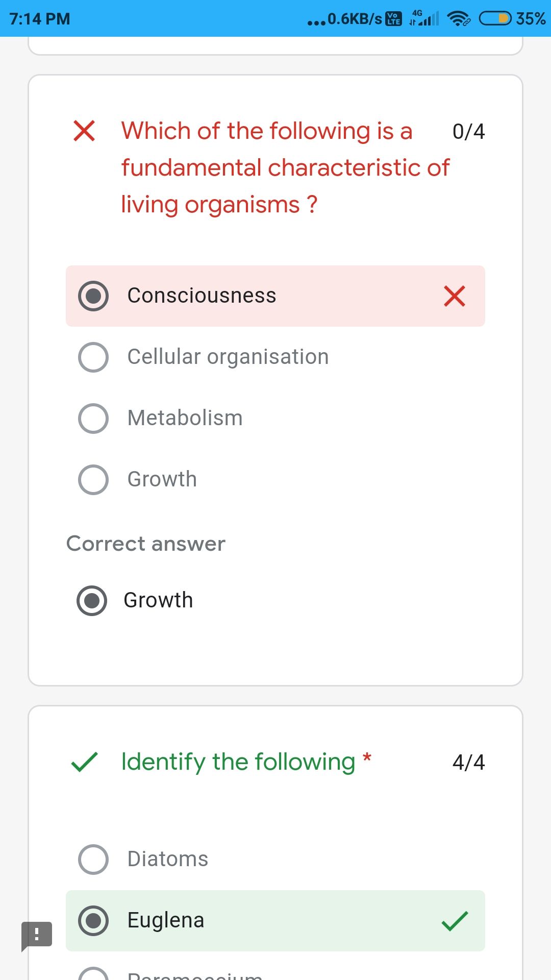Select the Consciousness radio option
Screen dimensions: 551x980
[x=275, y=296]
